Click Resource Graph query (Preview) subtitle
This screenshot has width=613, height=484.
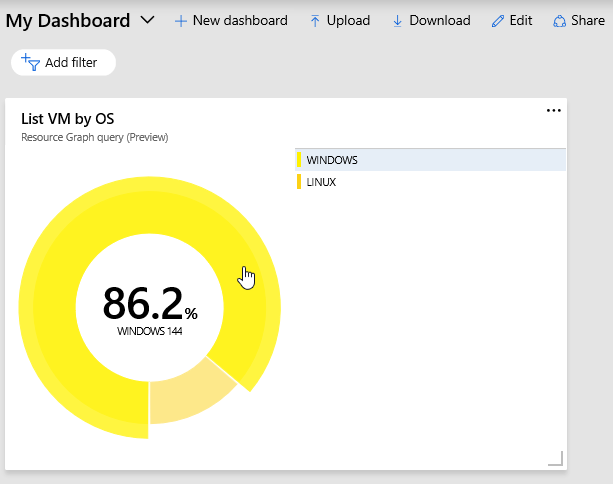pos(94,137)
